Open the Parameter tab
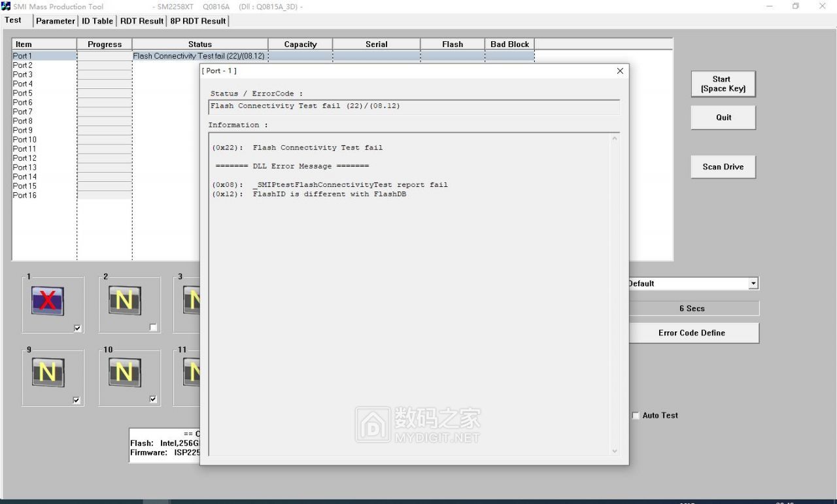The height and width of the screenshot is (504, 837). [x=56, y=21]
